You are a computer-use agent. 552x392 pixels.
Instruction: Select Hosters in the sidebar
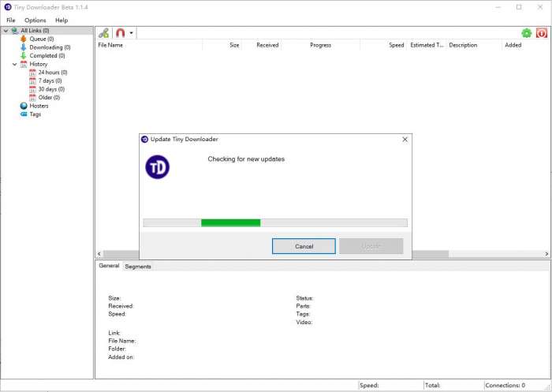click(39, 106)
